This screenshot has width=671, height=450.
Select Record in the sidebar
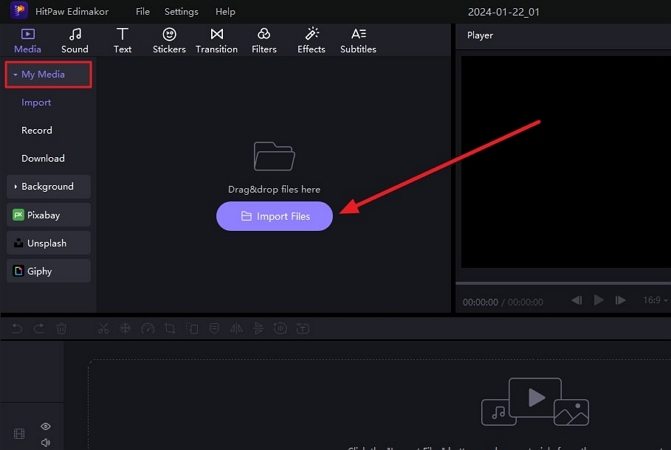(37, 130)
